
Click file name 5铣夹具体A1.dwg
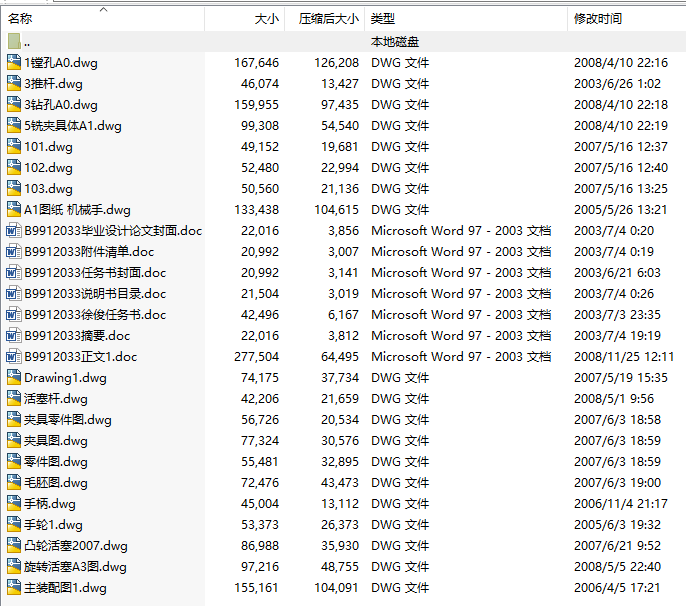point(73,126)
